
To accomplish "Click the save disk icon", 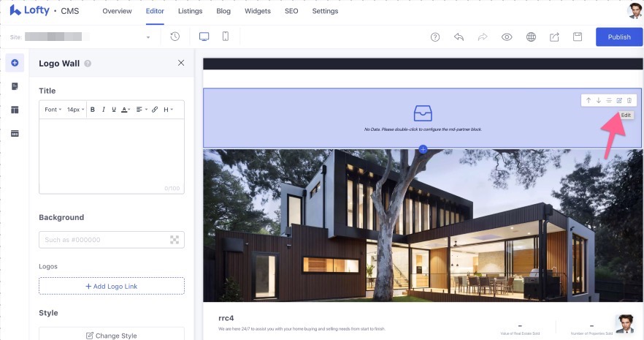I will [577, 37].
